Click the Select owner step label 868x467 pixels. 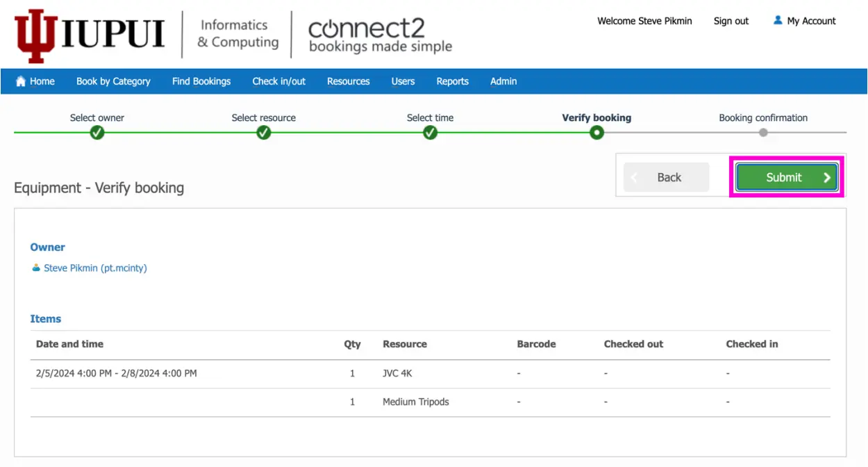(x=97, y=117)
